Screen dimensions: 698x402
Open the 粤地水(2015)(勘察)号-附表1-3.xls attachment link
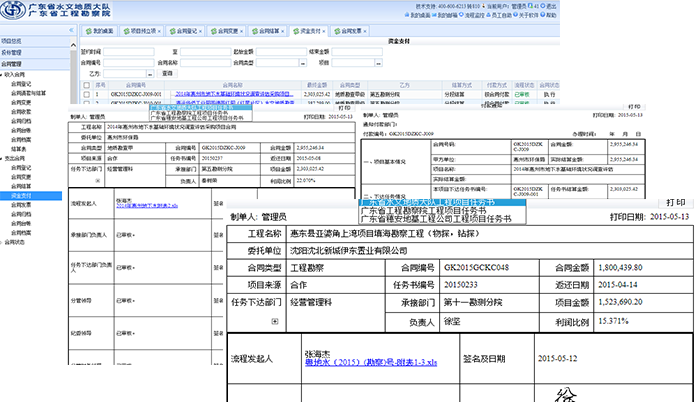point(371,363)
